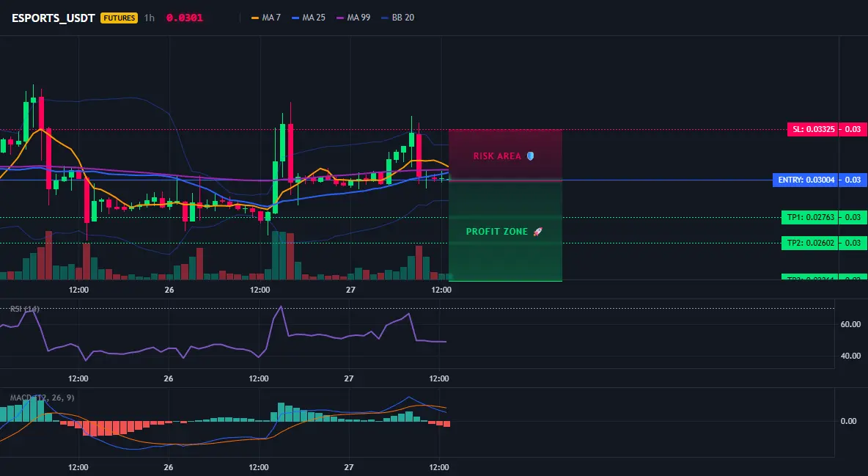
Task: Click the 26 date label under price chart
Action: pyautogui.click(x=169, y=290)
